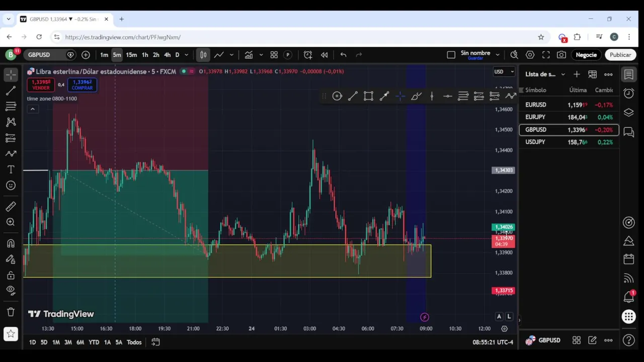Toggle stay in drawing mode
The width and height of the screenshot is (644, 362).
pos(11,259)
